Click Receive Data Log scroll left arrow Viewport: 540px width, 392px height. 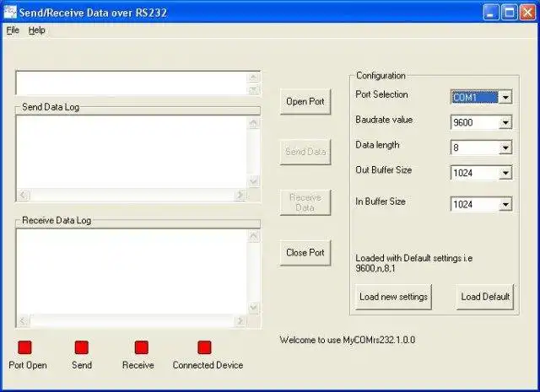(x=23, y=321)
